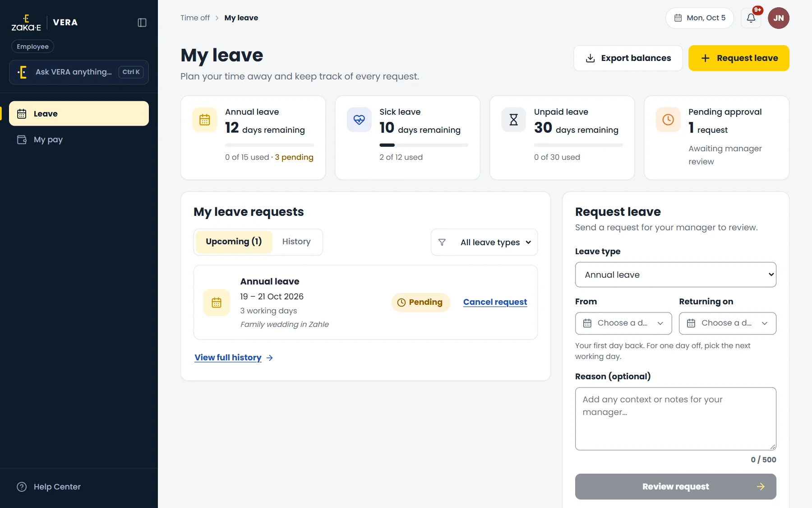The width and height of the screenshot is (812, 508).
Task: Open notifications bell
Action: tap(751, 18)
